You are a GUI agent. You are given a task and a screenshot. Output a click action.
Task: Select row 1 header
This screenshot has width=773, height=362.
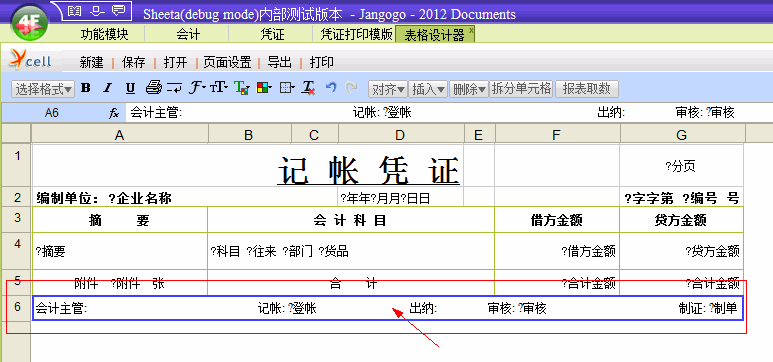coord(17,165)
